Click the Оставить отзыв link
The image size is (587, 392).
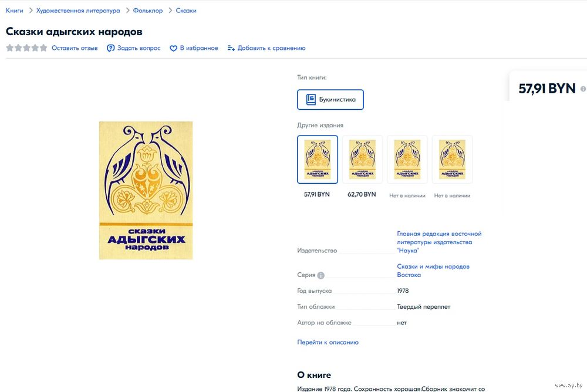click(x=75, y=48)
